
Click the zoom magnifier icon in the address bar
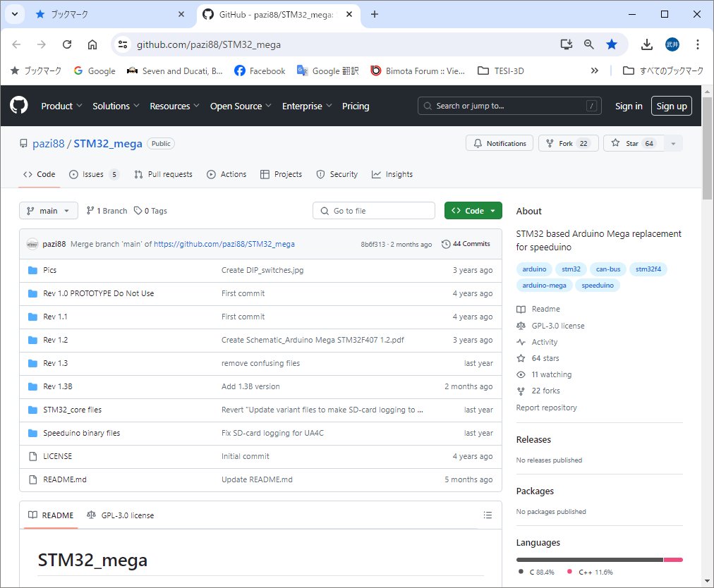(x=589, y=44)
